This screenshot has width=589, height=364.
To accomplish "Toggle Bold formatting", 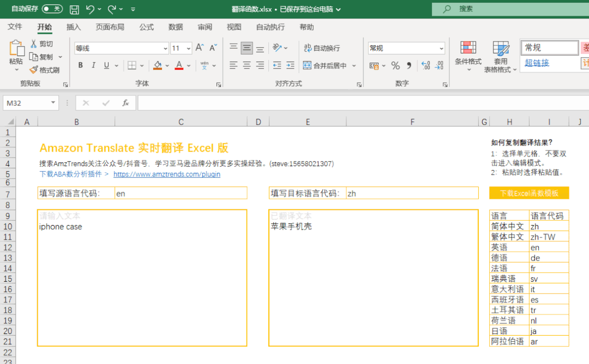I will [x=80, y=65].
